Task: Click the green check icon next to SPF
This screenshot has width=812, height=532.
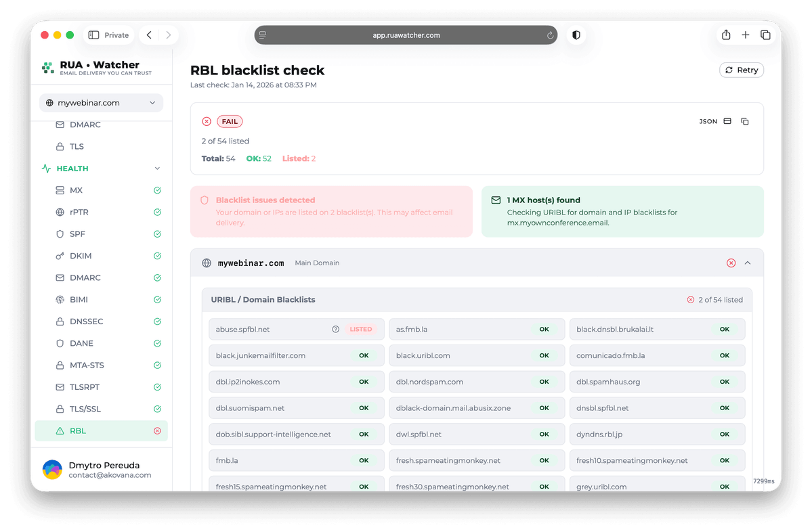Action: [x=157, y=234]
